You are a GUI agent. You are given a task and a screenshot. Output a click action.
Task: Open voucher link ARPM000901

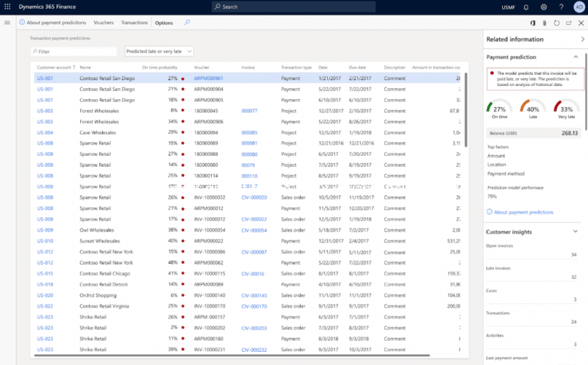click(209, 79)
